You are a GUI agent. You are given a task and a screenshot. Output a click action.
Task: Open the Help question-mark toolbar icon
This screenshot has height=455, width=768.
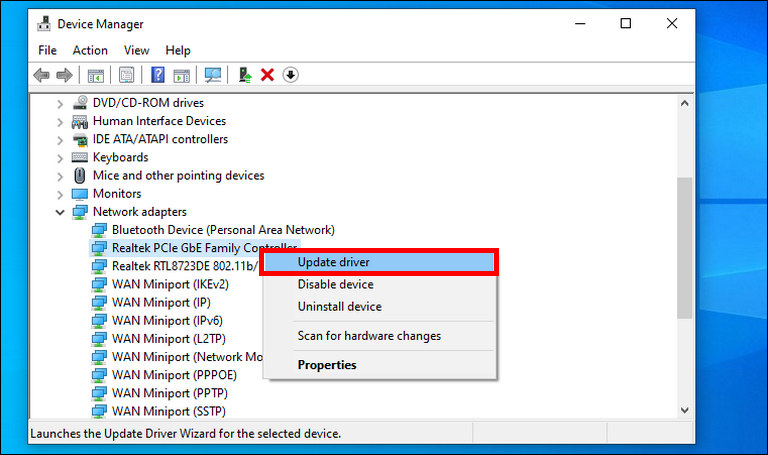tap(157, 75)
